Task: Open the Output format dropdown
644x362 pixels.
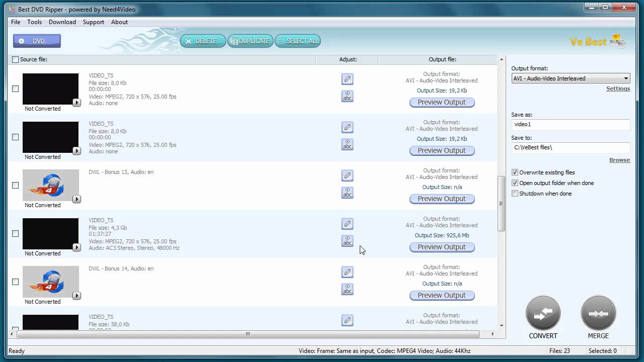Action: click(571, 78)
